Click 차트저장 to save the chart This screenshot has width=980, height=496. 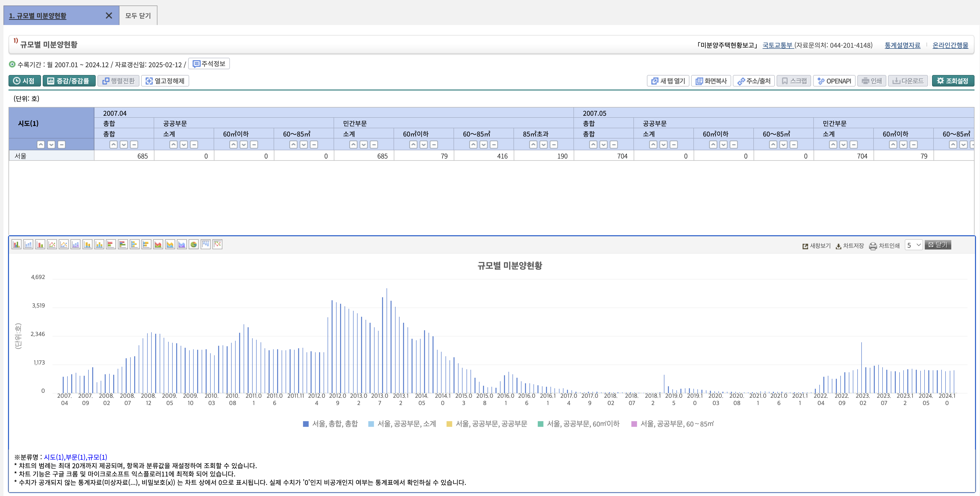[x=850, y=245]
